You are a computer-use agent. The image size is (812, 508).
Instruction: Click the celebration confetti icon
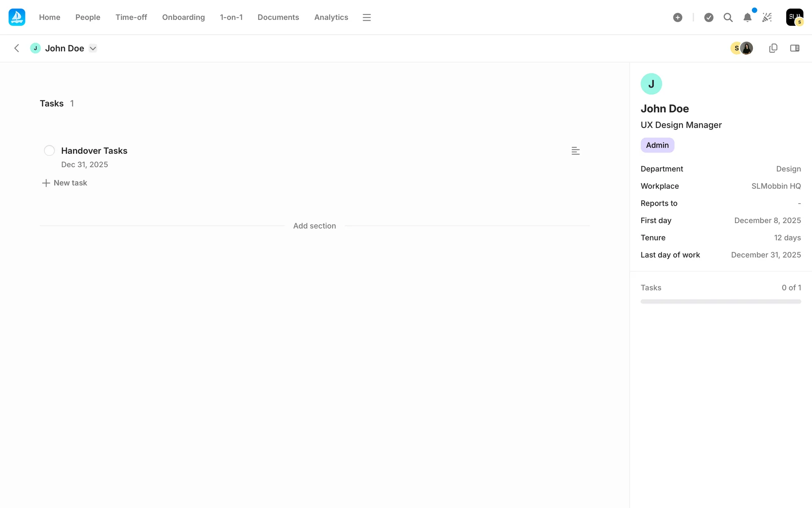coord(767,17)
